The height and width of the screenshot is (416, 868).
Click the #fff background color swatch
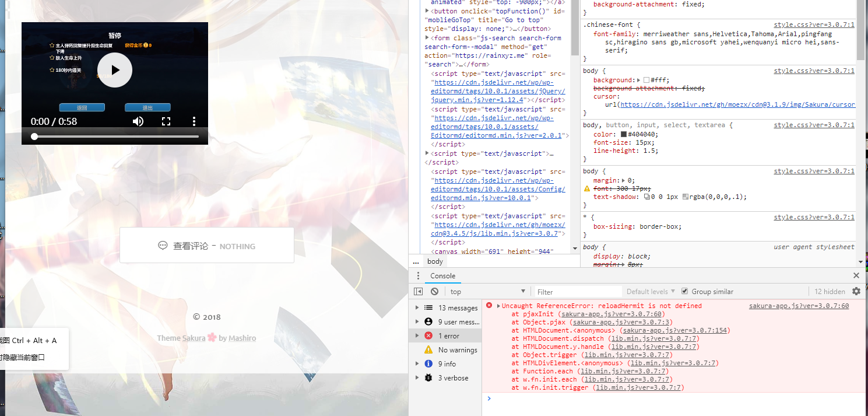pyautogui.click(x=646, y=80)
